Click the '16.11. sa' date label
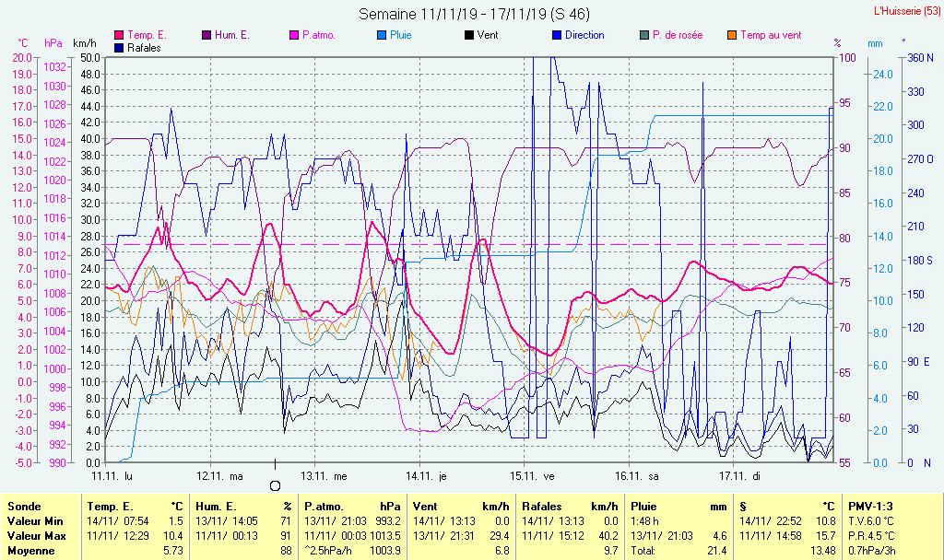 637,476
